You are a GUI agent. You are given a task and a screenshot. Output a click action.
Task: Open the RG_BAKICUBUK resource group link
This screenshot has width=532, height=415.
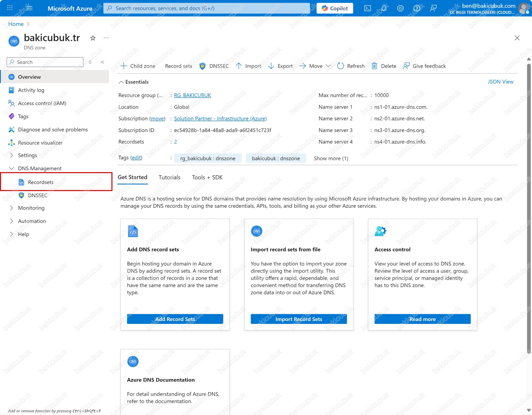(192, 95)
